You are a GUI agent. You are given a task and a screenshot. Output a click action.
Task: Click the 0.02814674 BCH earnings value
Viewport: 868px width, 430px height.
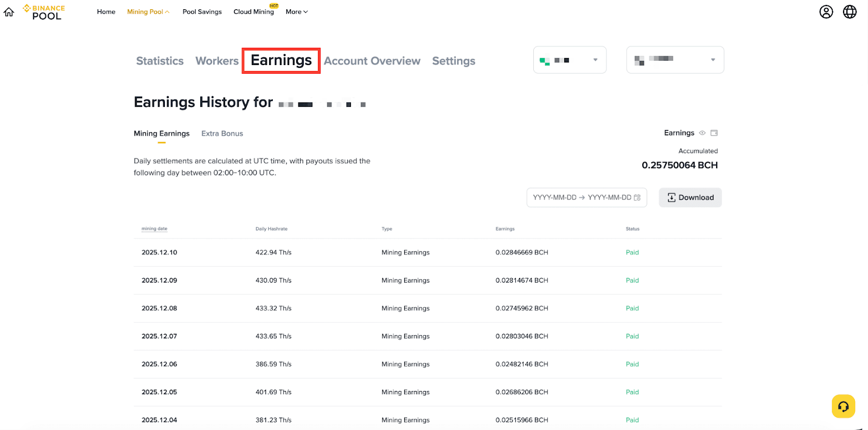(x=522, y=280)
